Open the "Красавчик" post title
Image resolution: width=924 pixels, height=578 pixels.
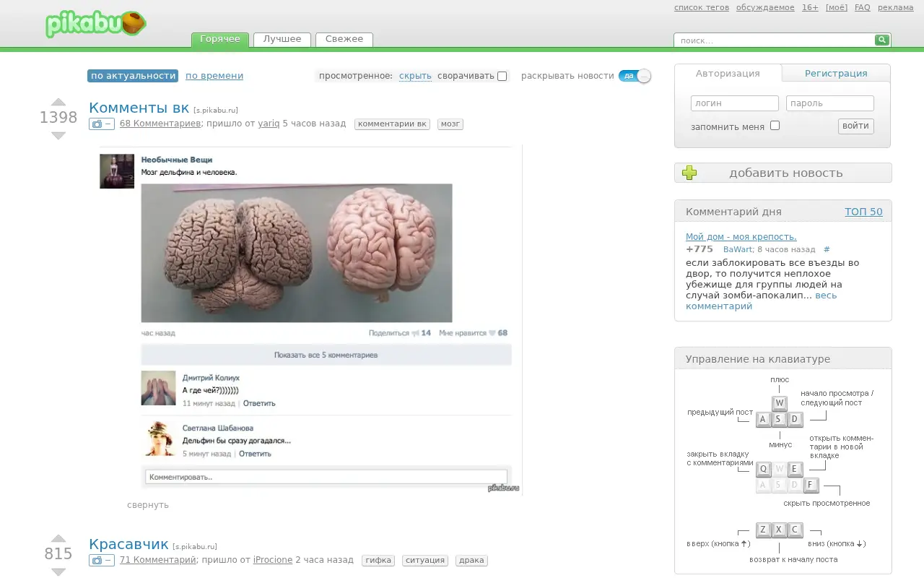click(128, 544)
